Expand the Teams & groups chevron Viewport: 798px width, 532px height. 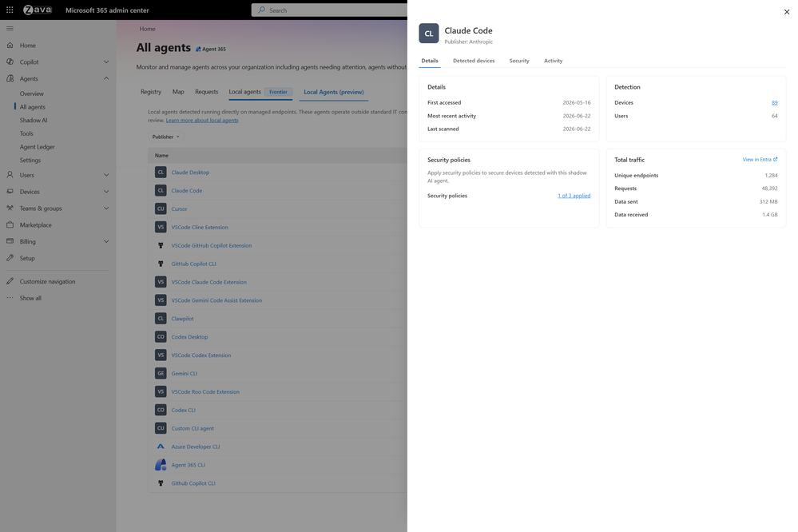point(106,208)
